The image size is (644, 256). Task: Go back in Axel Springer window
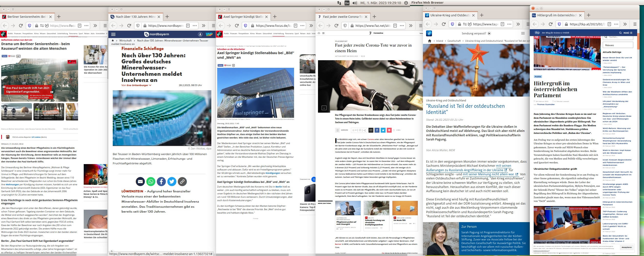pyautogui.click(x=221, y=25)
